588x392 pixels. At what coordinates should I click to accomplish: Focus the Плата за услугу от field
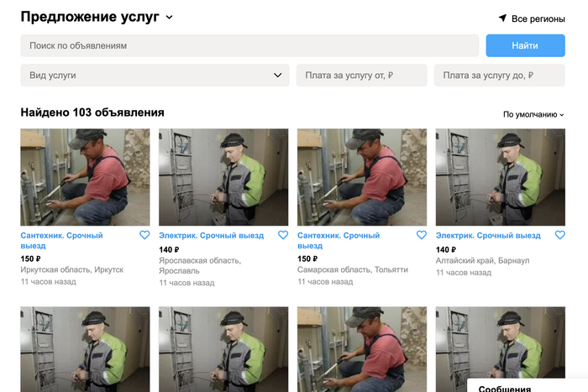(361, 76)
